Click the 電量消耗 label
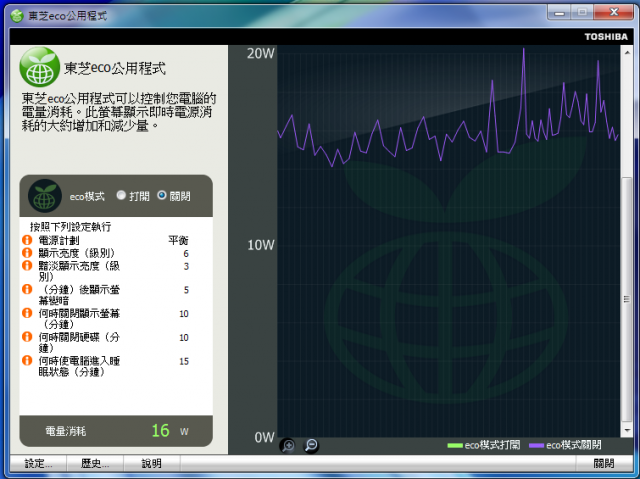 65,431
